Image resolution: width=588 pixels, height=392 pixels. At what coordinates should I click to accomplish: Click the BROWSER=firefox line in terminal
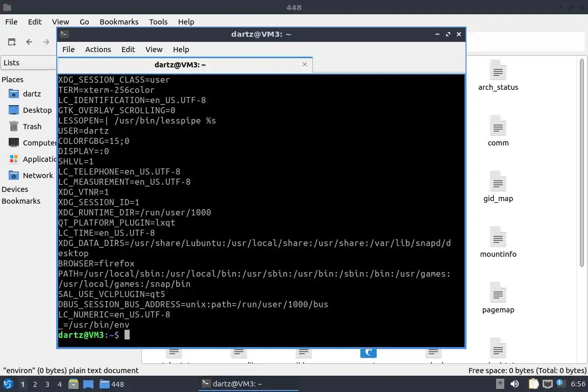click(96, 264)
